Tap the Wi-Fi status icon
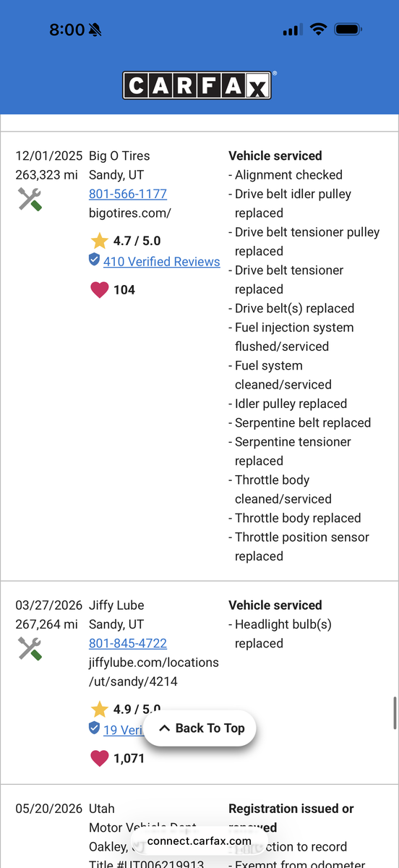399x868 pixels. click(x=318, y=30)
